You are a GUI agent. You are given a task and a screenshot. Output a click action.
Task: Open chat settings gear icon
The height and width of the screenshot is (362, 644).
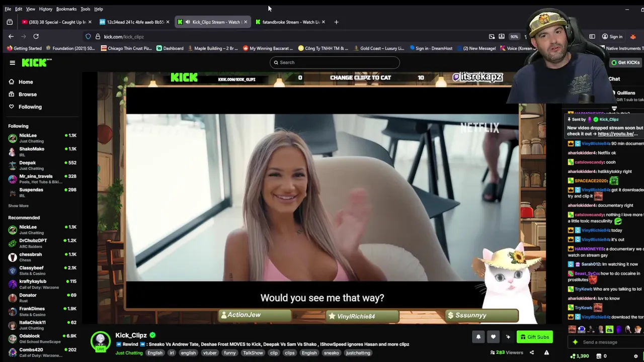635,356
